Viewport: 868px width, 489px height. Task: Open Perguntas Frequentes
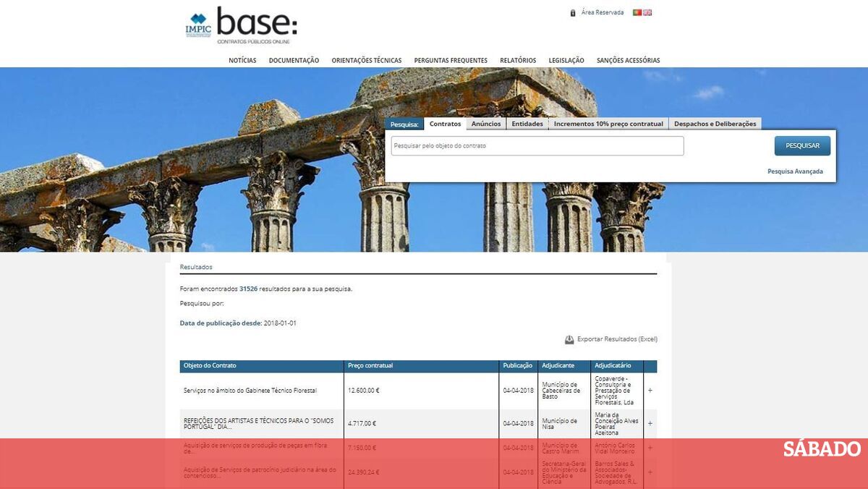[451, 61]
